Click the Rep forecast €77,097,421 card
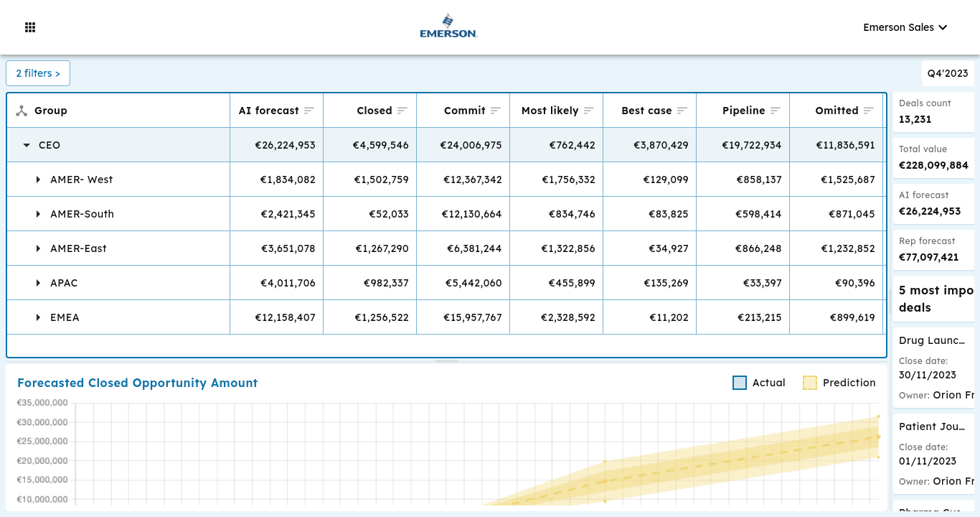The width and height of the screenshot is (980, 517). tap(933, 250)
